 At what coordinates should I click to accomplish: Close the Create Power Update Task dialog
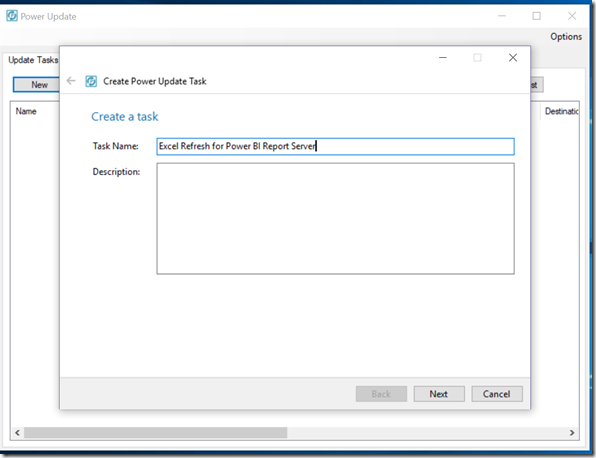coord(513,57)
